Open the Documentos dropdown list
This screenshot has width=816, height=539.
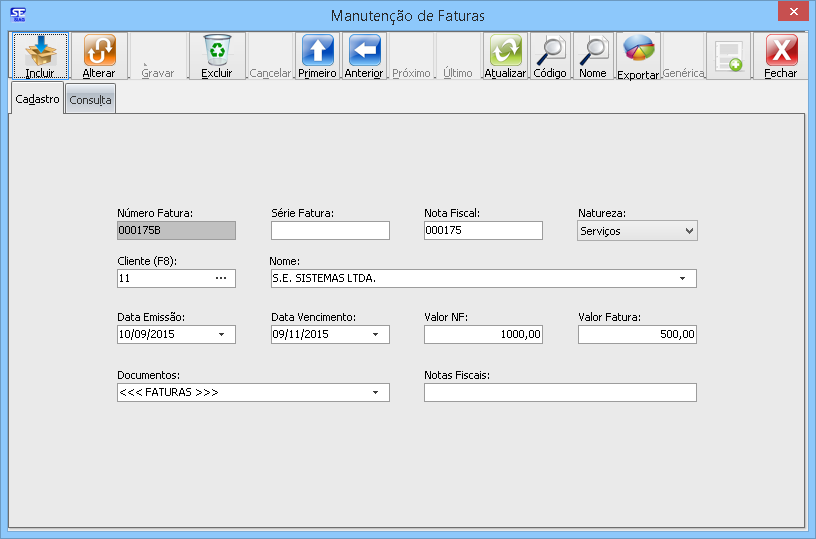click(x=375, y=393)
